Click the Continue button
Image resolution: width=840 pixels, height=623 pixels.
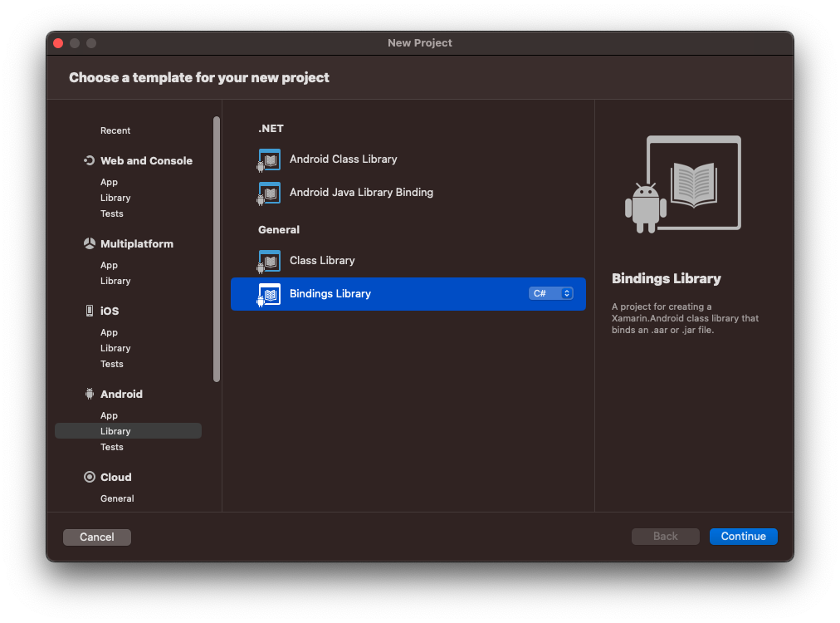(743, 536)
